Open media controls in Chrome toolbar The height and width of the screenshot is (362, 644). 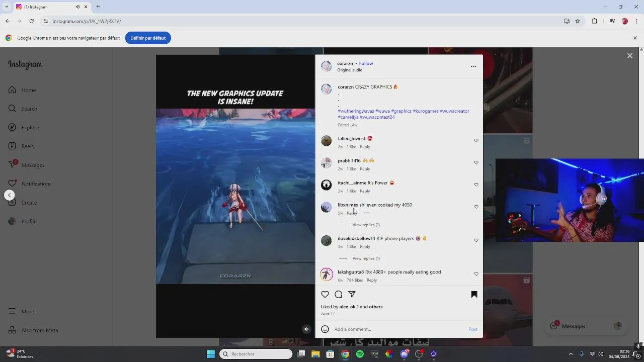pyautogui.click(x=612, y=21)
